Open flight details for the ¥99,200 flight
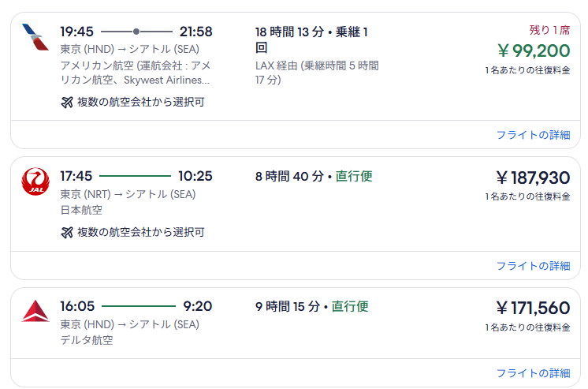The height and width of the screenshot is (389, 588). click(x=533, y=135)
